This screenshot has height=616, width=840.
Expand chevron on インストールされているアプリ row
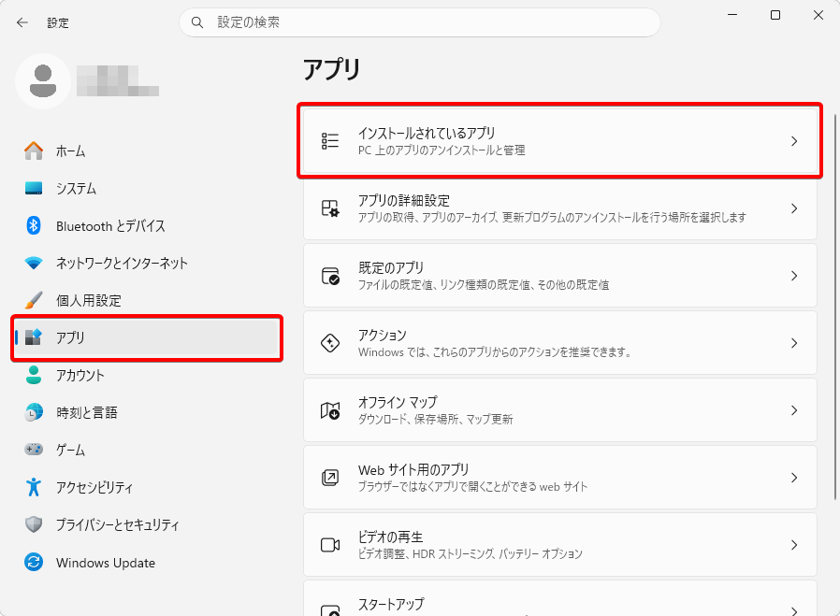[794, 141]
